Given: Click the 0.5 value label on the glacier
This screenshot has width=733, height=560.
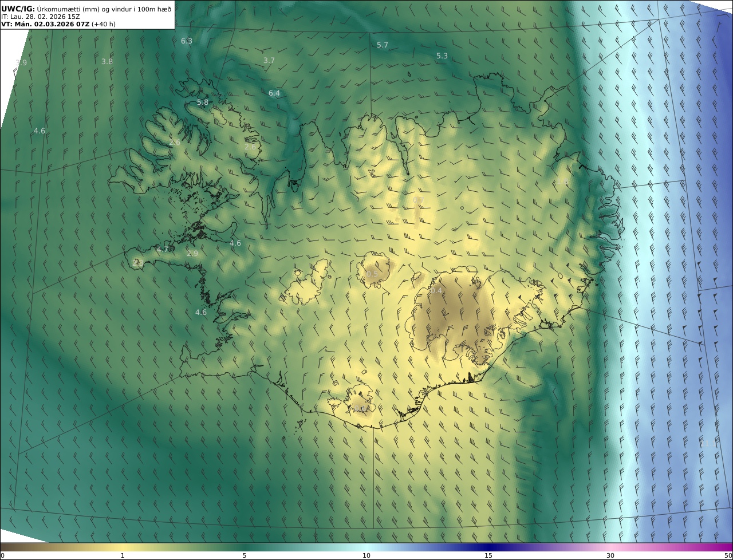Looking at the screenshot, I should click(x=372, y=274).
